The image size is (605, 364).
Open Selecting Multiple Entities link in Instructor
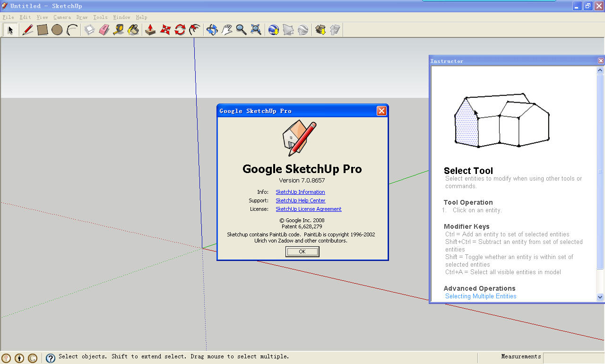point(481,296)
